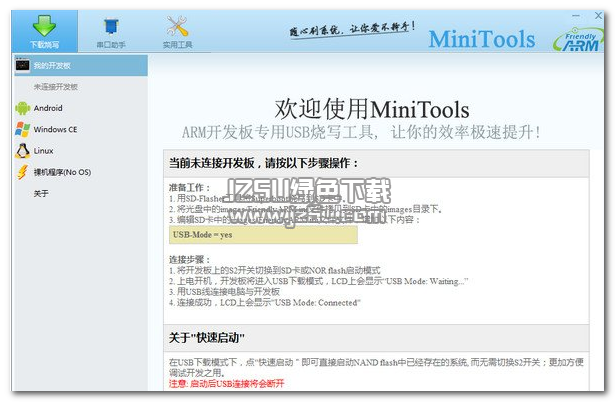The width and height of the screenshot is (615, 402).
Task: Click the Android robot icon
Action: [x=23, y=108]
